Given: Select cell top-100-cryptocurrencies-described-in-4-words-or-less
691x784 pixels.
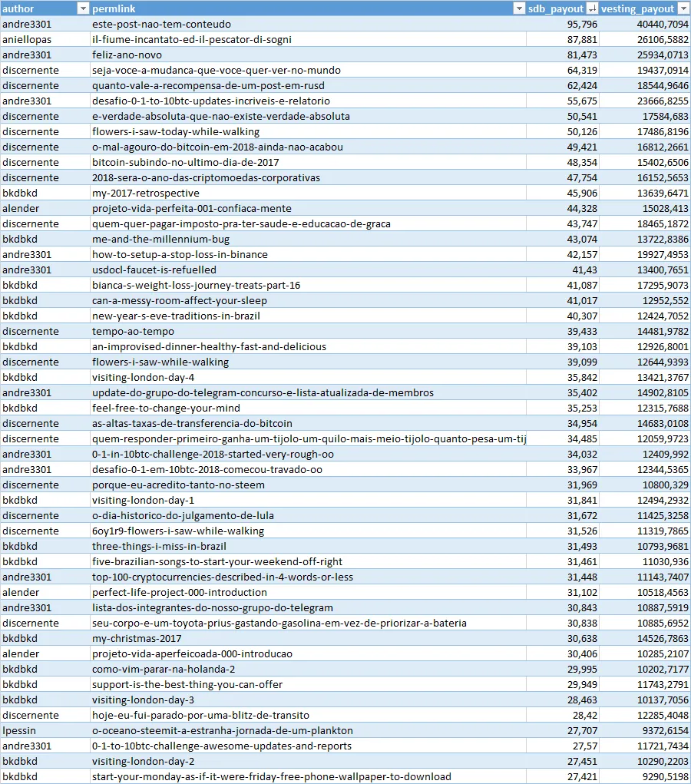Looking at the screenshot, I should (308, 577).
